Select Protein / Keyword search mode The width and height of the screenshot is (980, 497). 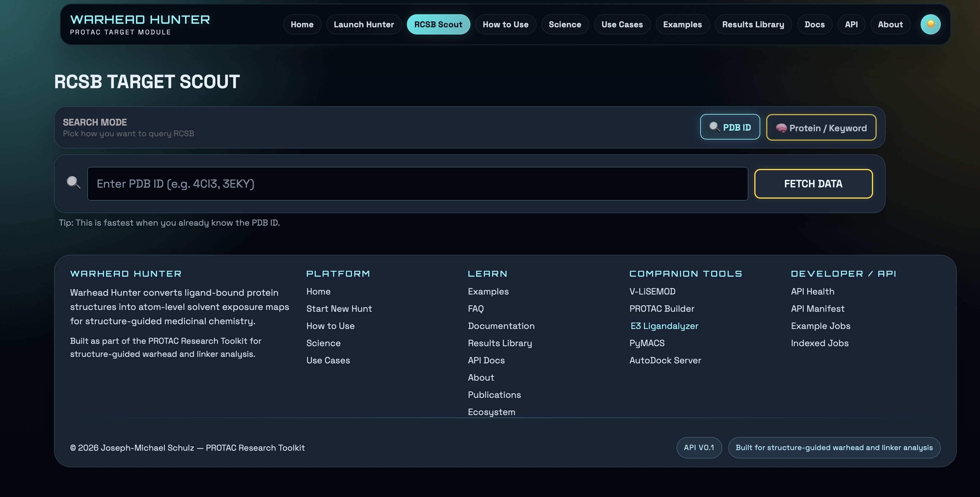[821, 128]
